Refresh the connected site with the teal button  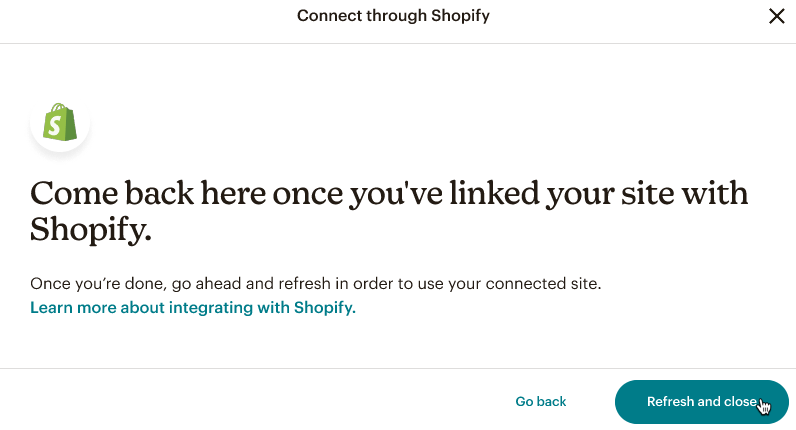(x=701, y=401)
